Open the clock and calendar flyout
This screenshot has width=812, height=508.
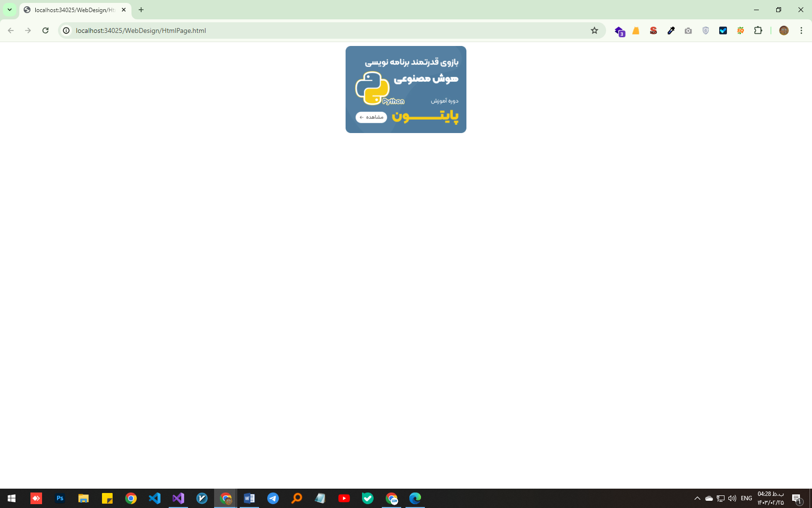click(771, 498)
